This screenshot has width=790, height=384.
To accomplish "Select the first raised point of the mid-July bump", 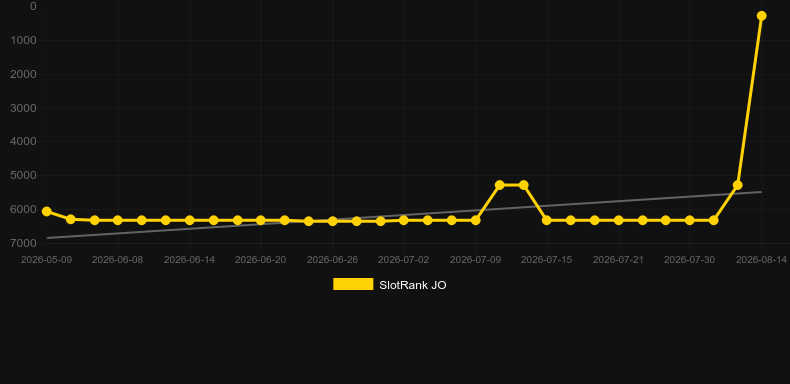I will (499, 185).
